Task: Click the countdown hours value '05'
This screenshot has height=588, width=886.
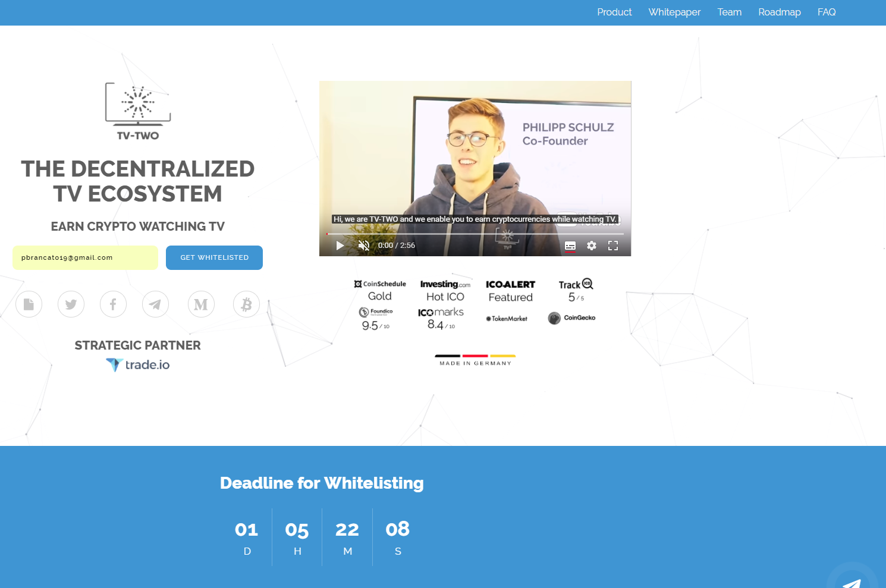Action: coord(297,529)
